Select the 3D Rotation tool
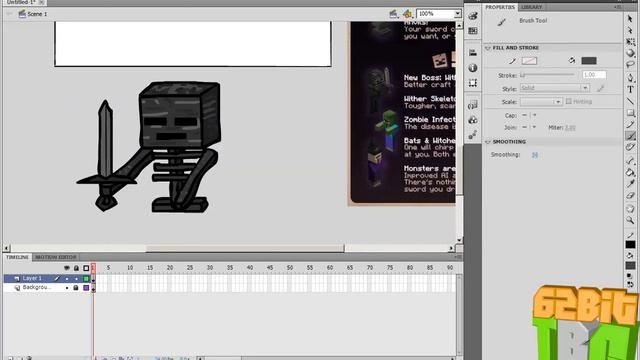The width and height of the screenshot is (640, 360). (x=630, y=53)
